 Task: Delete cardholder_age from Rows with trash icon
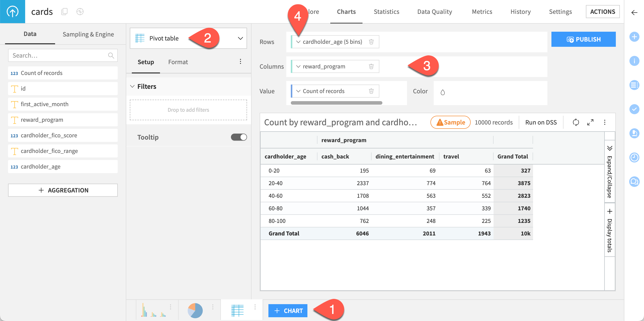pos(371,42)
